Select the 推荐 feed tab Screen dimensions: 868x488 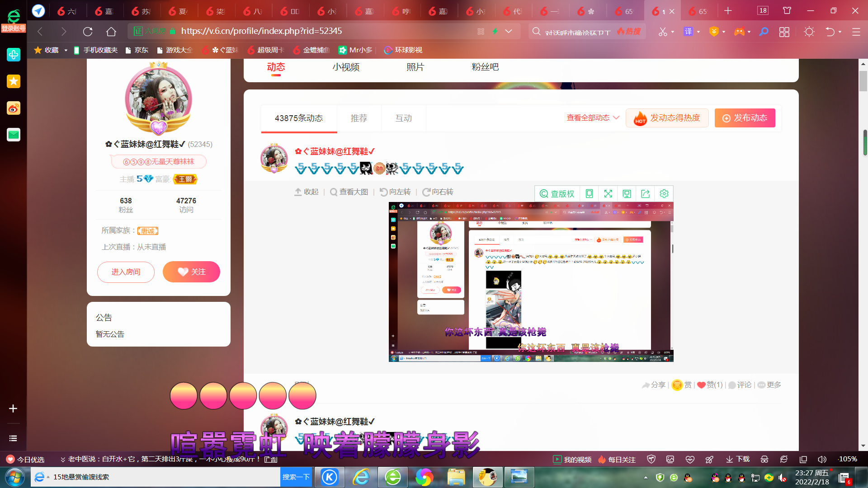click(359, 118)
